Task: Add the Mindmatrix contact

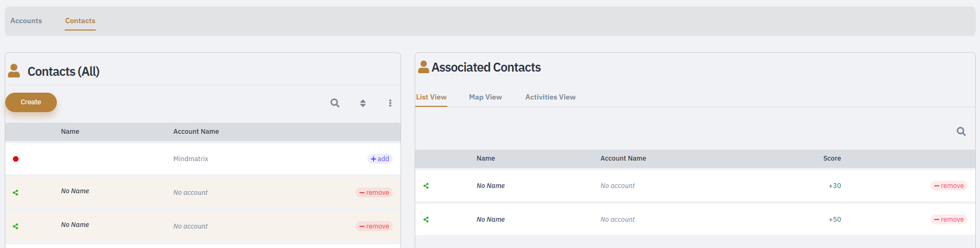Action: [380, 159]
